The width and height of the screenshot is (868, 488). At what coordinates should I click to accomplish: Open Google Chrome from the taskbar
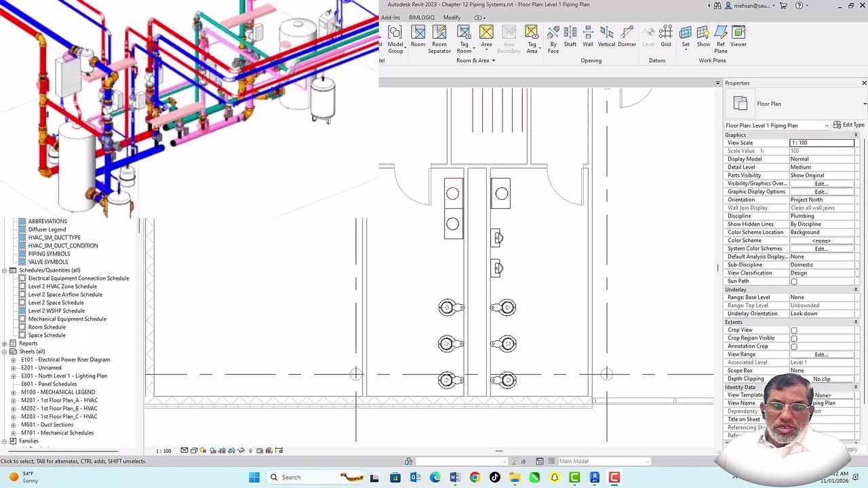tap(475, 477)
